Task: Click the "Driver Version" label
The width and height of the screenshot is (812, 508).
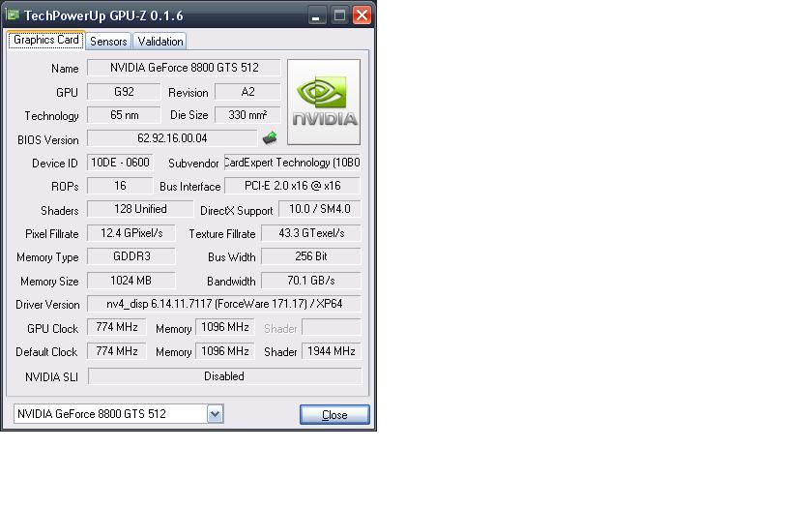Action: coord(47,304)
